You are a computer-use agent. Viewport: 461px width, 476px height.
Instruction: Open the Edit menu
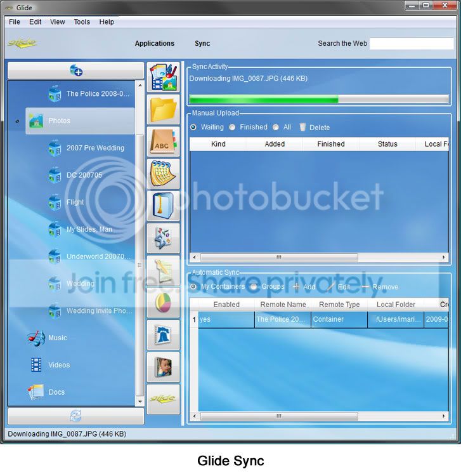[35, 22]
